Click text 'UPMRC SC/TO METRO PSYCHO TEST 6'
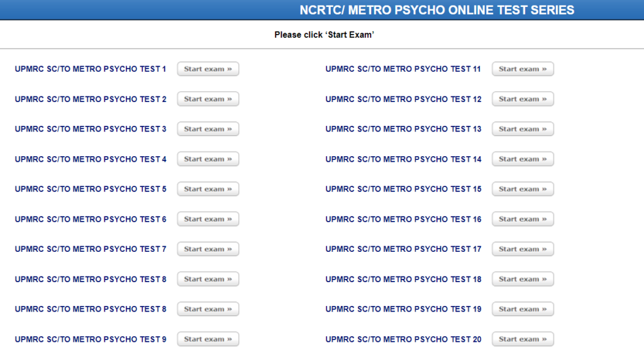The image size is (644, 357). point(91,219)
